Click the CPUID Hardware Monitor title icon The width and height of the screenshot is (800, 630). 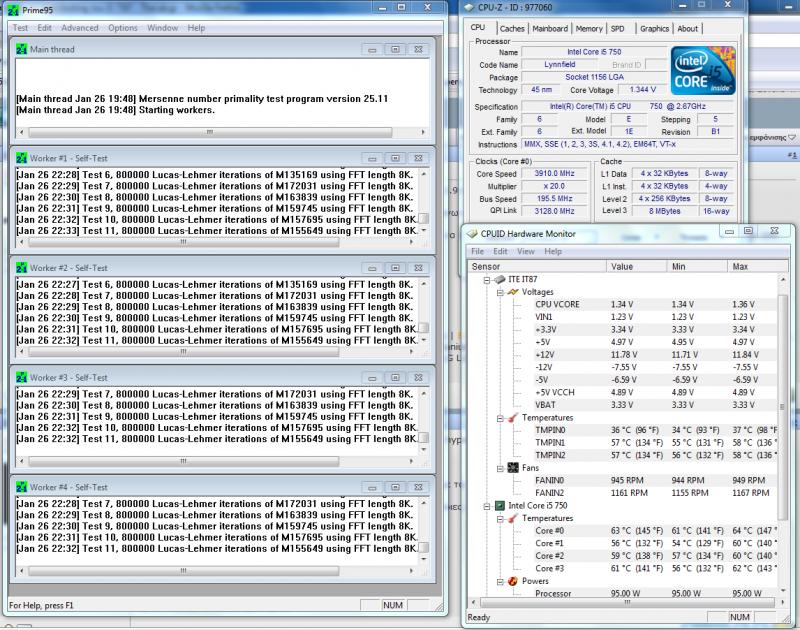(x=472, y=234)
